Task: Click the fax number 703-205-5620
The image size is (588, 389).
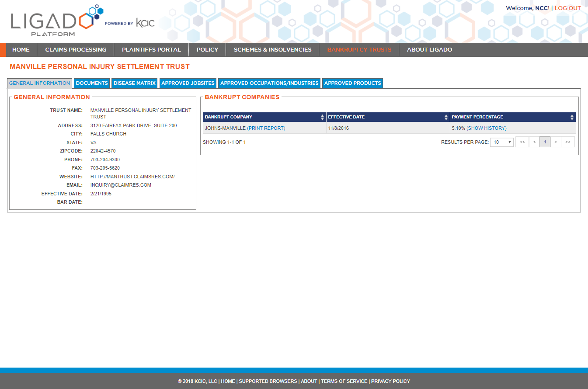Action: 105,168
